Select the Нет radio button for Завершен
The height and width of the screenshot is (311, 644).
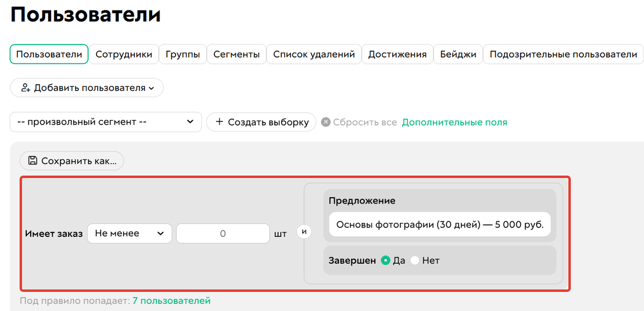point(415,260)
